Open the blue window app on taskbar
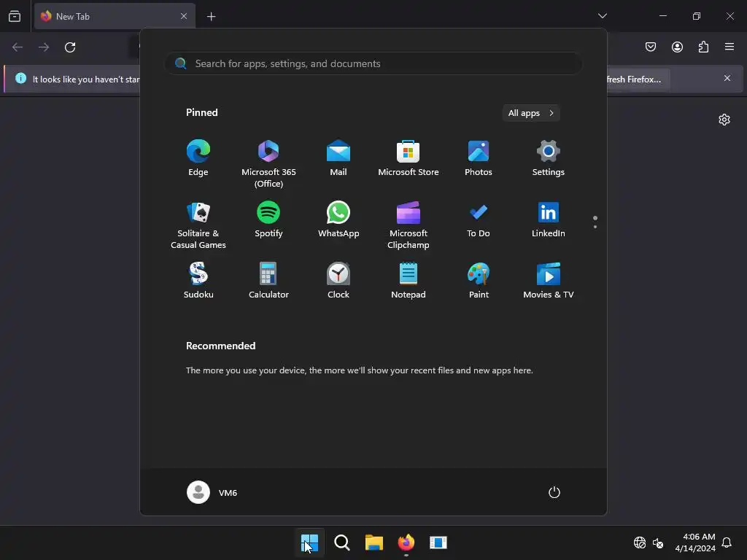747x560 pixels. click(x=438, y=542)
